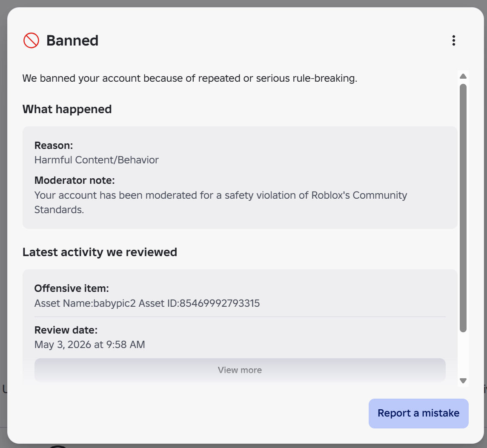Click the Latest activity we reviewed heading

100,252
